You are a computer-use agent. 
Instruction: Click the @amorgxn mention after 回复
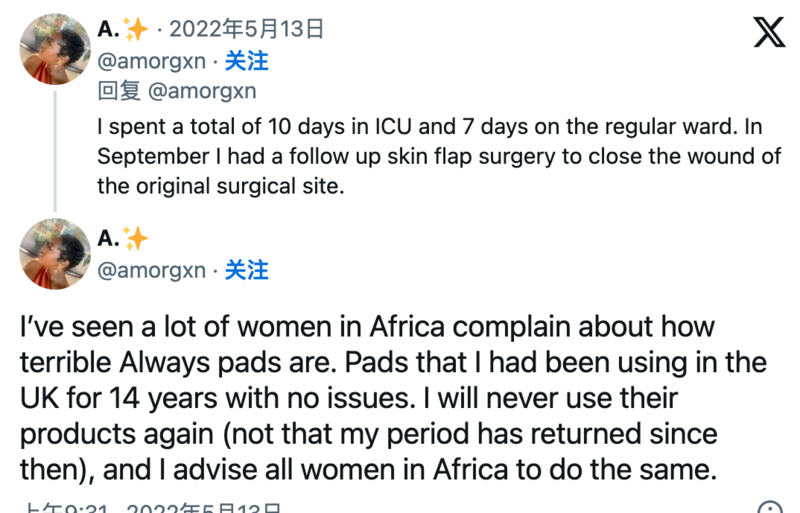click(x=202, y=92)
